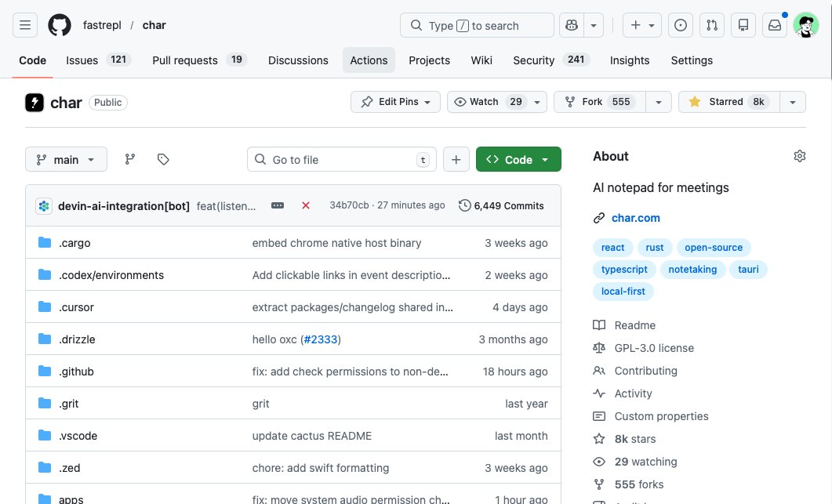832x504 pixels.
Task: Open the Copilot chat icon
Action: [572, 25]
